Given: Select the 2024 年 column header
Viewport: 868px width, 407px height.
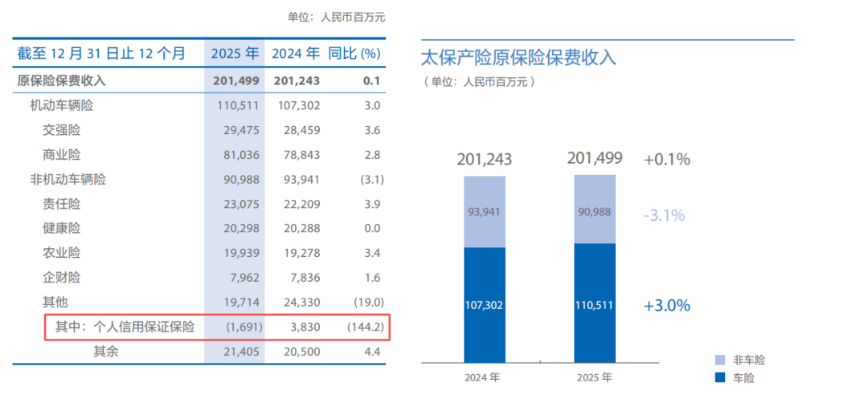Looking at the screenshot, I should [x=295, y=54].
